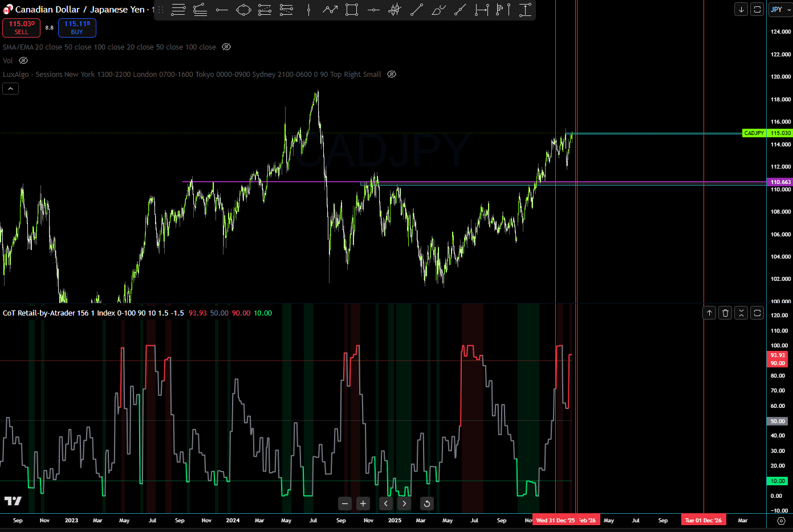Screen dimensions: 793x532
Task: Hide the LuxAlgo Sessions overlay via eye icon
Action: point(392,74)
